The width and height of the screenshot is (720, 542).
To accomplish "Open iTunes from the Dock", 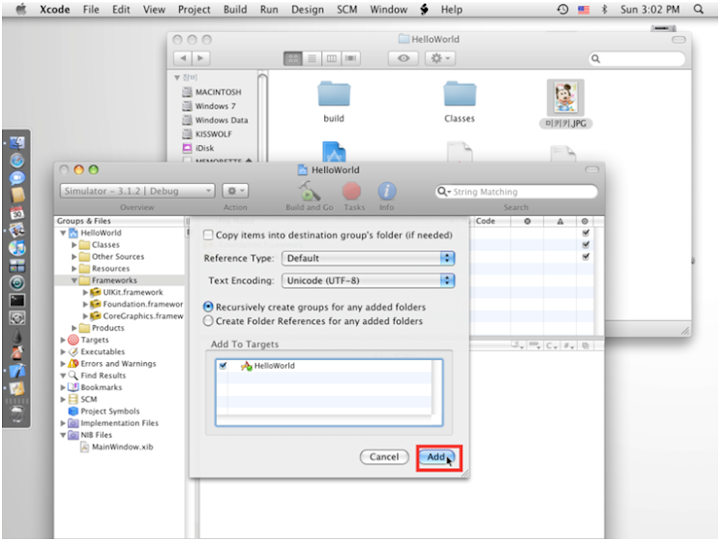I will [17, 248].
